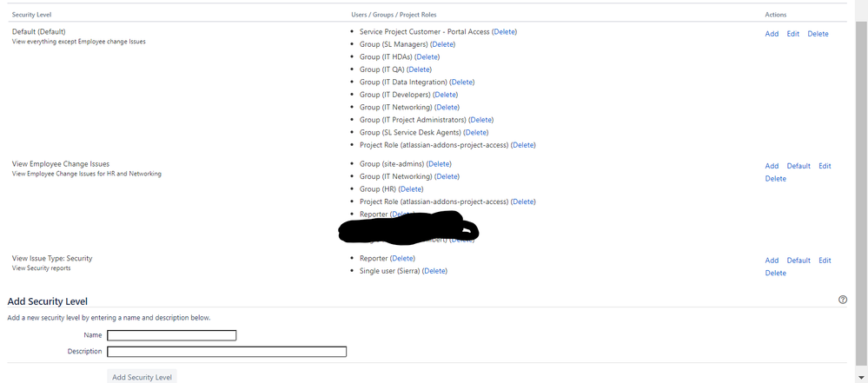
Task: Delete Group (IT Networking) from Default level
Action: (x=447, y=107)
